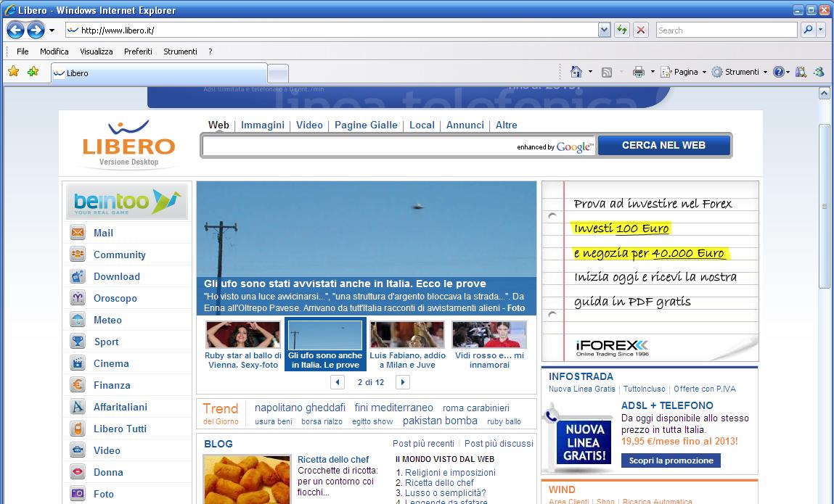The image size is (834, 504).
Task: Click the Community icon in the sidebar
Action: (x=78, y=254)
